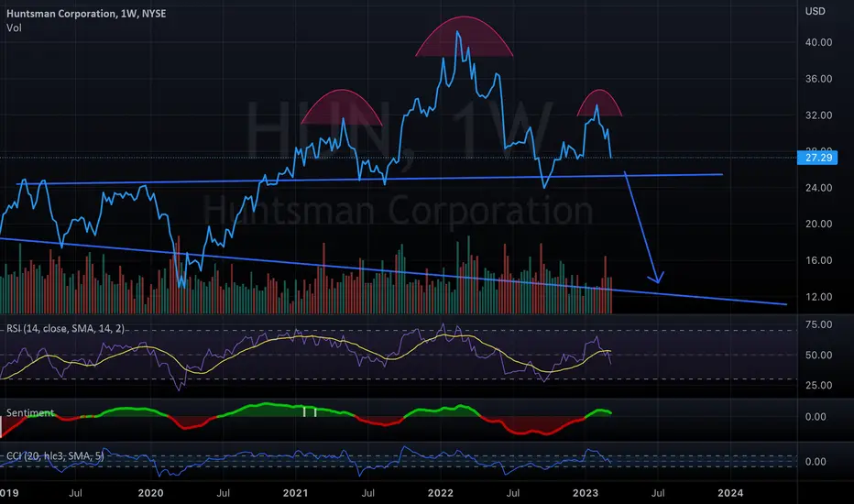Viewport: 854px width, 504px height.
Task: Click the 2021 label on the time axis
Action: click(x=295, y=493)
